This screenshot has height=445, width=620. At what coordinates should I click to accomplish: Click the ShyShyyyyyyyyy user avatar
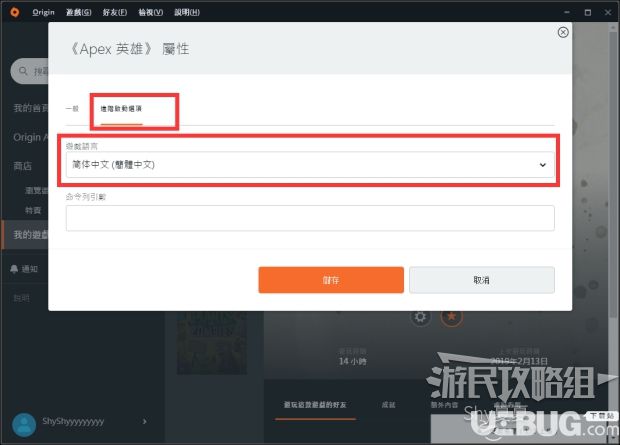[24, 425]
